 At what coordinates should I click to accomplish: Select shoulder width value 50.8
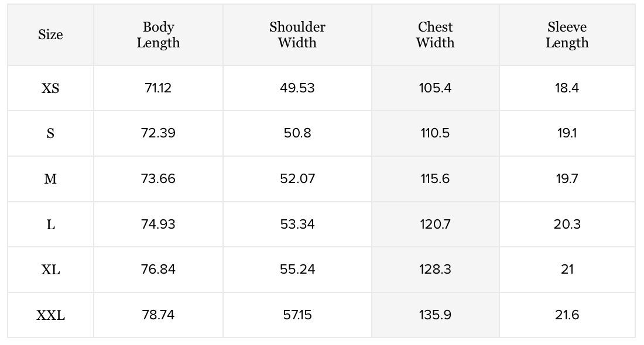(x=297, y=133)
